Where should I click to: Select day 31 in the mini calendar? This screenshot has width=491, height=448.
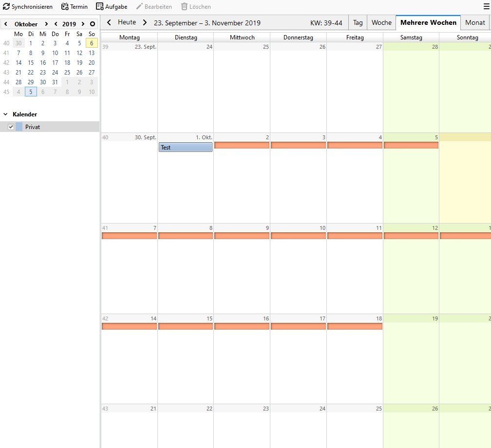point(55,82)
